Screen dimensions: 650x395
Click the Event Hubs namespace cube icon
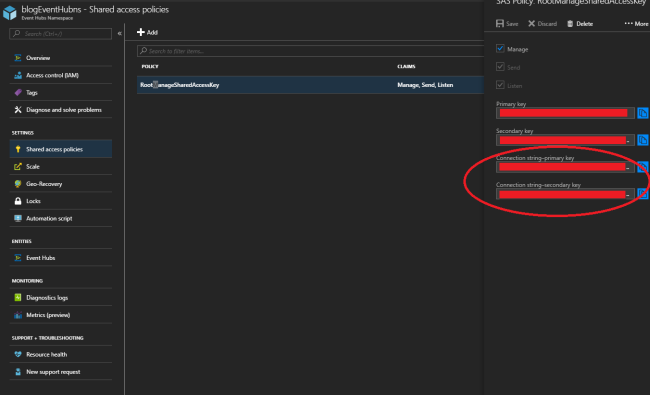click(x=10, y=12)
